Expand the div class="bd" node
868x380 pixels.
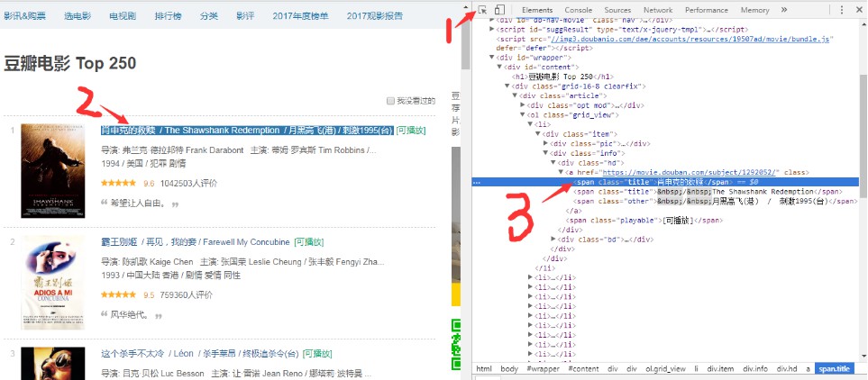tap(554, 240)
